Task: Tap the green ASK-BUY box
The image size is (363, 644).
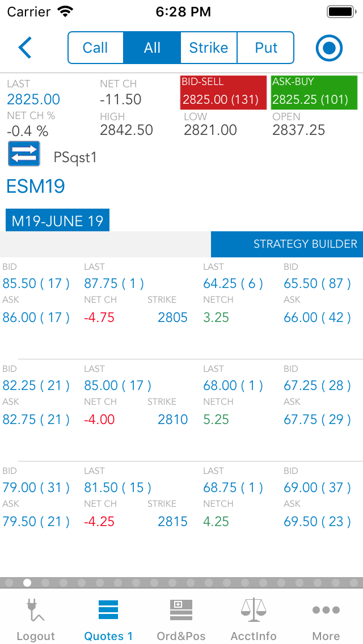Action: tap(314, 92)
